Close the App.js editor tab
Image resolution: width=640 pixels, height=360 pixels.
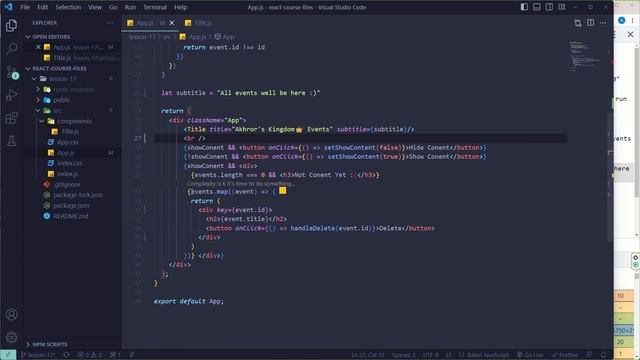click(x=172, y=23)
